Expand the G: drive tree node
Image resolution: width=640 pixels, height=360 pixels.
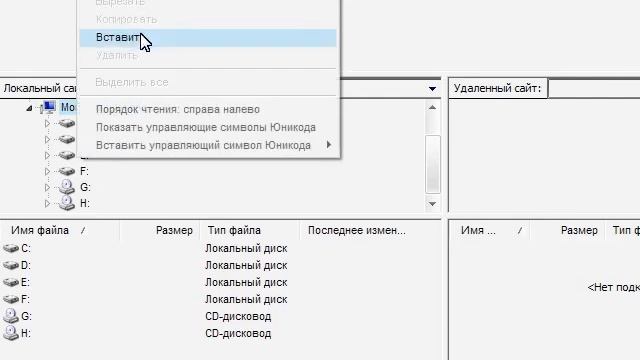point(47,187)
